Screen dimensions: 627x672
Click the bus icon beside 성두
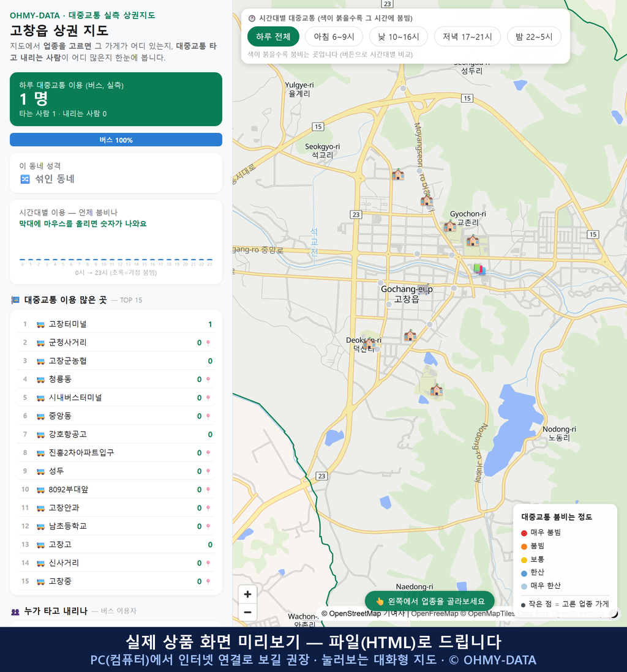[41, 472]
